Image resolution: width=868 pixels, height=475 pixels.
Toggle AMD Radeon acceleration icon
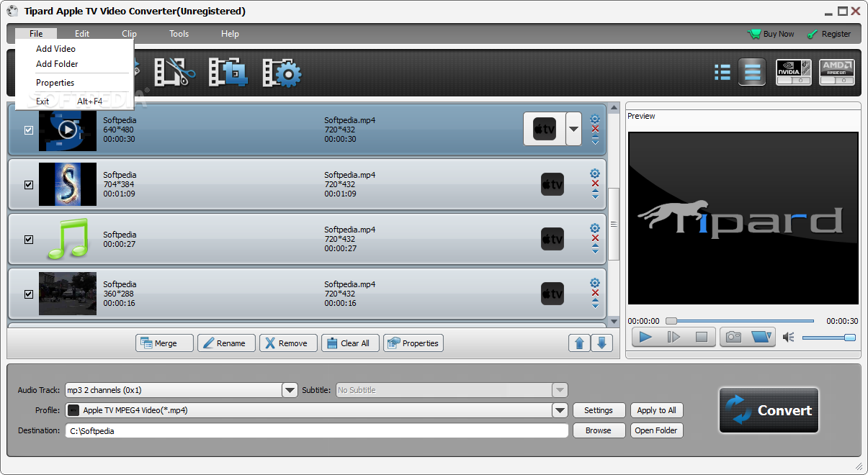pyautogui.click(x=837, y=72)
